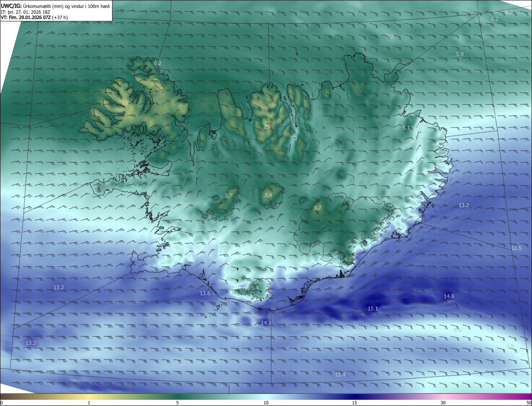Click the 8.0 value label on the map
Image resolution: width=532 pixels, height=406 pixels.
coord(509,12)
